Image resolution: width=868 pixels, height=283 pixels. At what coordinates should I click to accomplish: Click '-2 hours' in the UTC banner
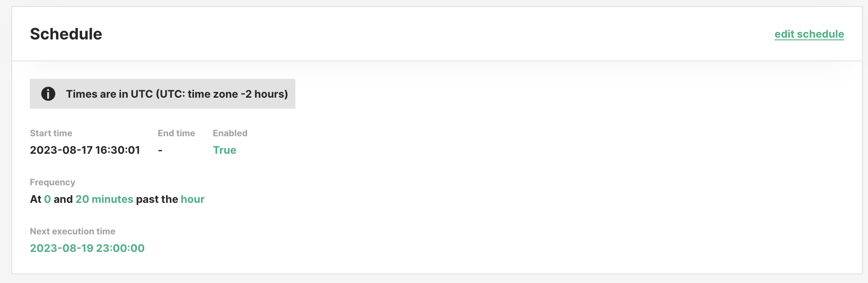[x=264, y=94]
